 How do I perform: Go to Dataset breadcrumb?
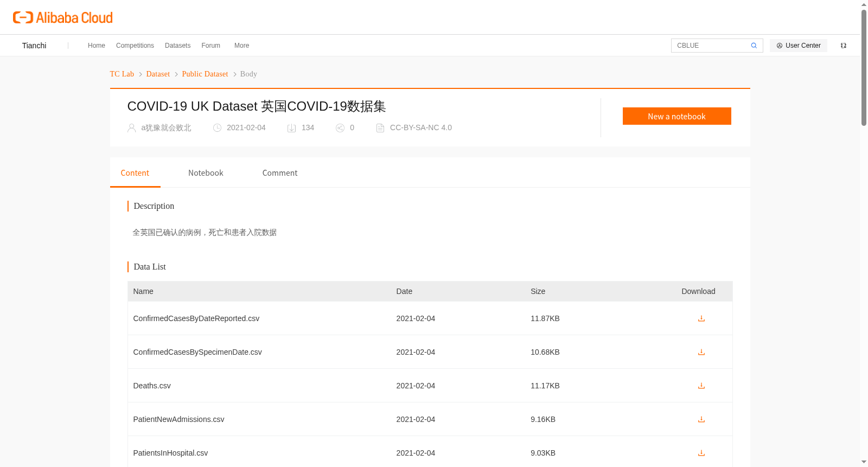pos(158,74)
